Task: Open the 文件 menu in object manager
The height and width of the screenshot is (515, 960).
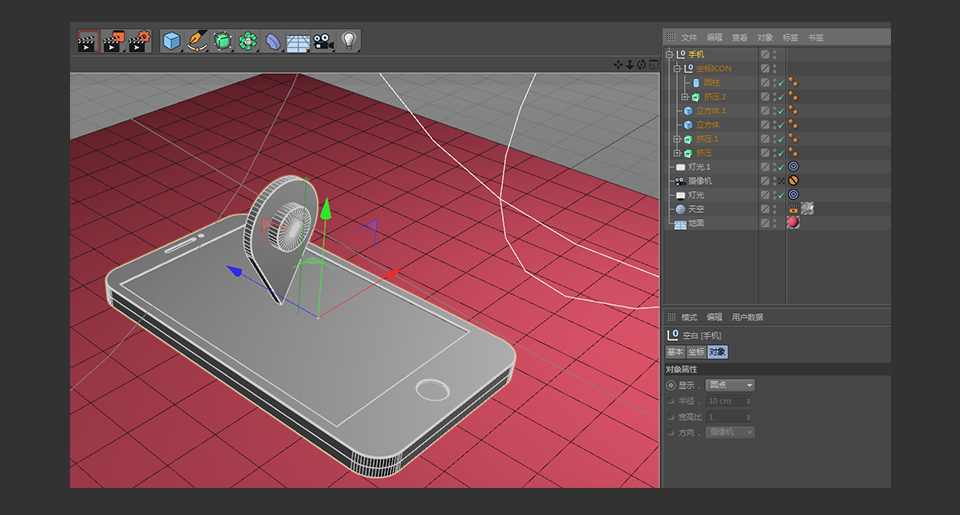Action: point(689,37)
